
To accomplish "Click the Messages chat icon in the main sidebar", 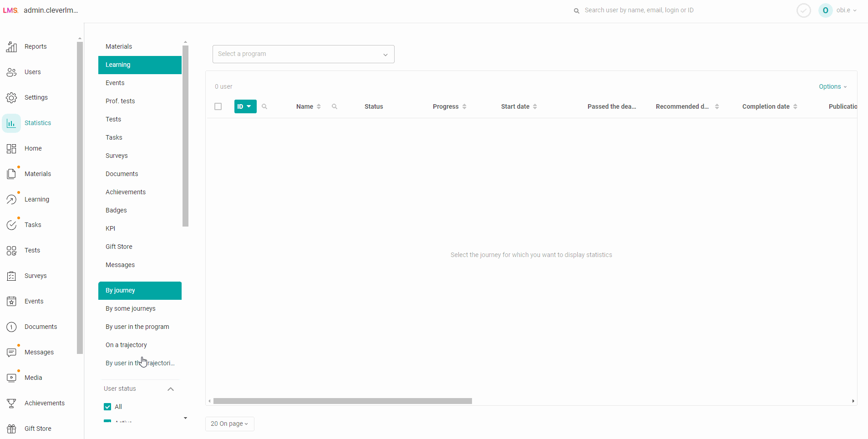I will click(12, 352).
